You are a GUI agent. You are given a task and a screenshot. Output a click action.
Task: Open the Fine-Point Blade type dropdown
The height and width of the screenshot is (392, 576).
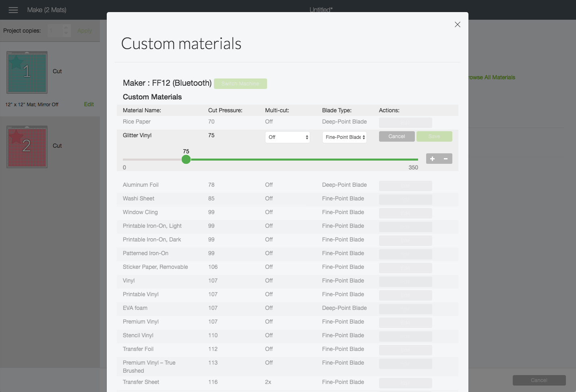(x=344, y=137)
